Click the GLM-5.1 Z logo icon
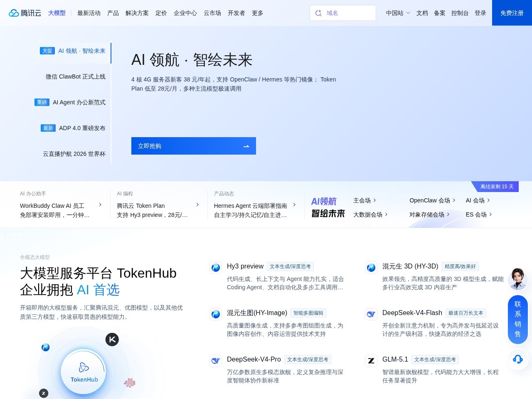The width and height of the screenshot is (532, 399). [371, 361]
